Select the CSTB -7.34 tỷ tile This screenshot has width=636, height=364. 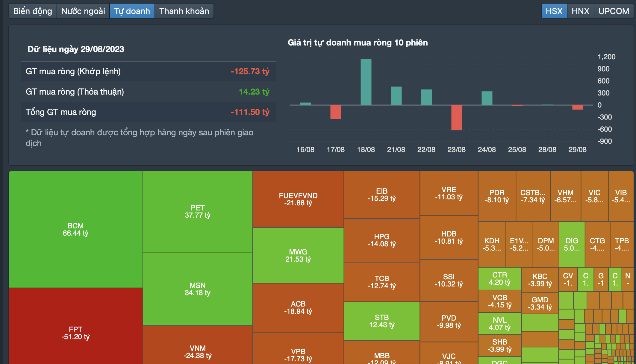point(533,196)
